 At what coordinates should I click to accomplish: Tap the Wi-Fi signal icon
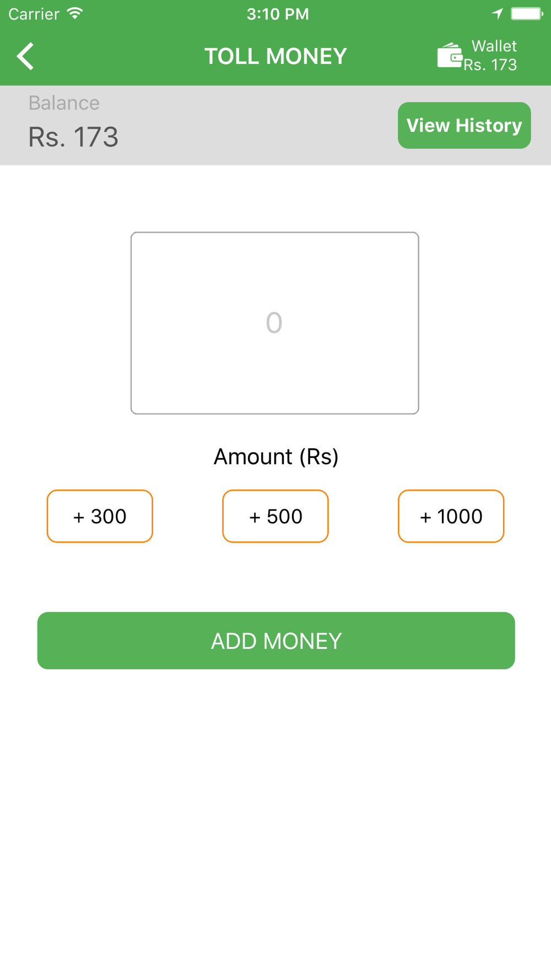[75, 13]
